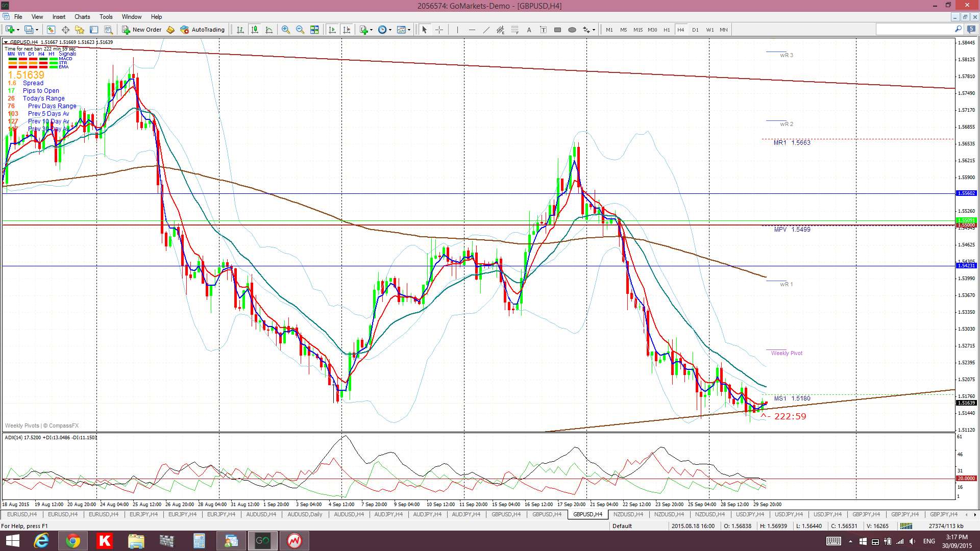
Task: Select the Text tool marked A
Action: [x=529, y=30]
